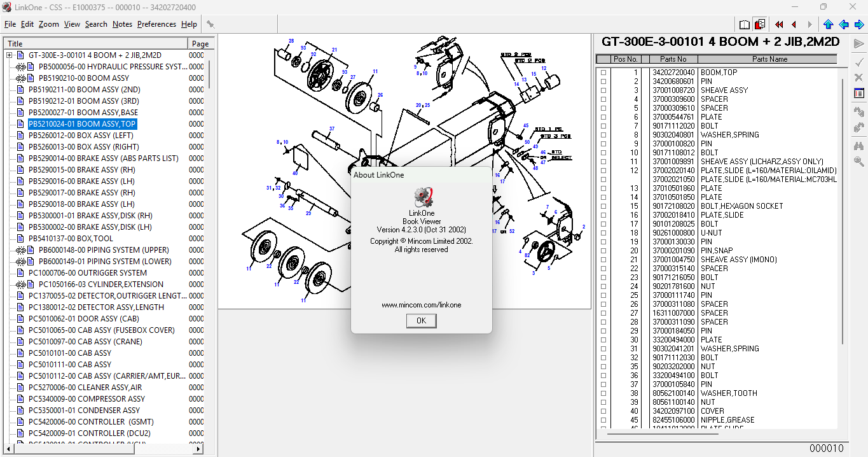The height and width of the screenshot is (457, 868).
Task: Click OK in About LinkOne dialog
Action: coord(421,321)
